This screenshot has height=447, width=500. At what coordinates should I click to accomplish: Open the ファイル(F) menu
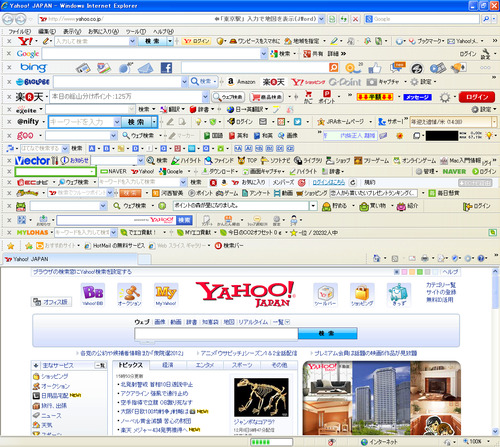19,31
